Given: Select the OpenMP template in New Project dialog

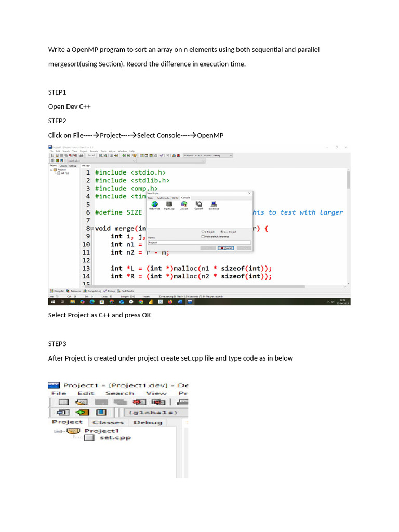Looking at the screenshot, I should (199, 205).
